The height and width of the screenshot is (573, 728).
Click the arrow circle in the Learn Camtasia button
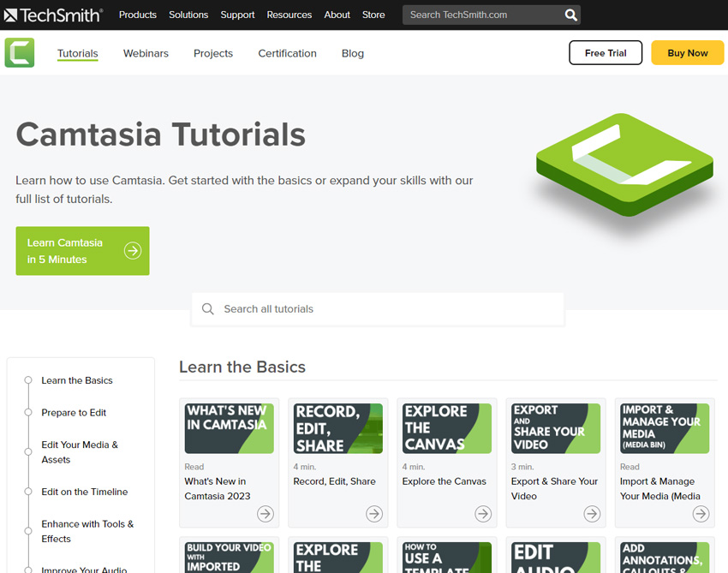tap(133, 251)
